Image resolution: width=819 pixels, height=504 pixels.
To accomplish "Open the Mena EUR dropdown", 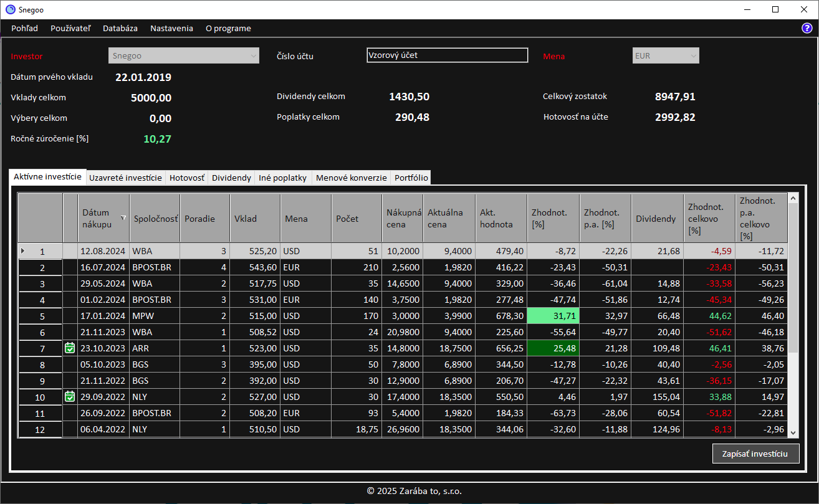I will [666, 55].
